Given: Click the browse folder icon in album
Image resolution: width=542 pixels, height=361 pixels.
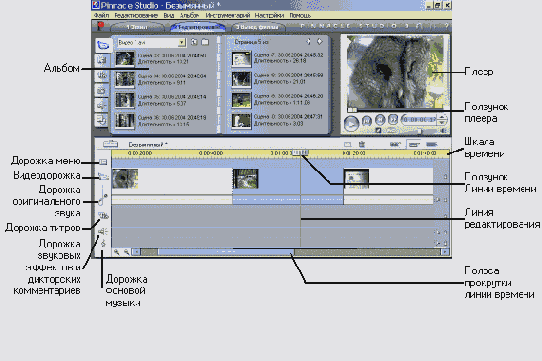Looking at the screenshot, I should point(205,42).
